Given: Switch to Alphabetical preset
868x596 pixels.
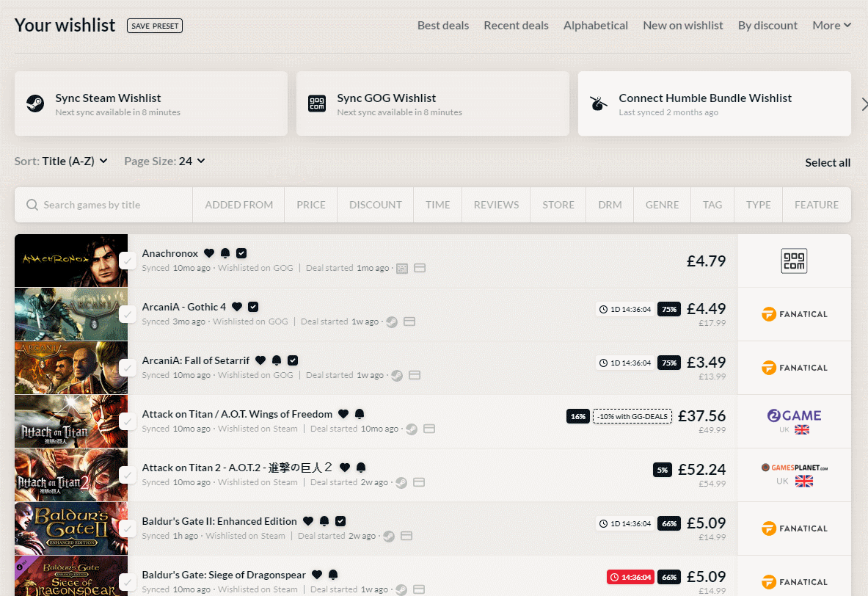Looking at the screenshot, I should coord(596,26).
